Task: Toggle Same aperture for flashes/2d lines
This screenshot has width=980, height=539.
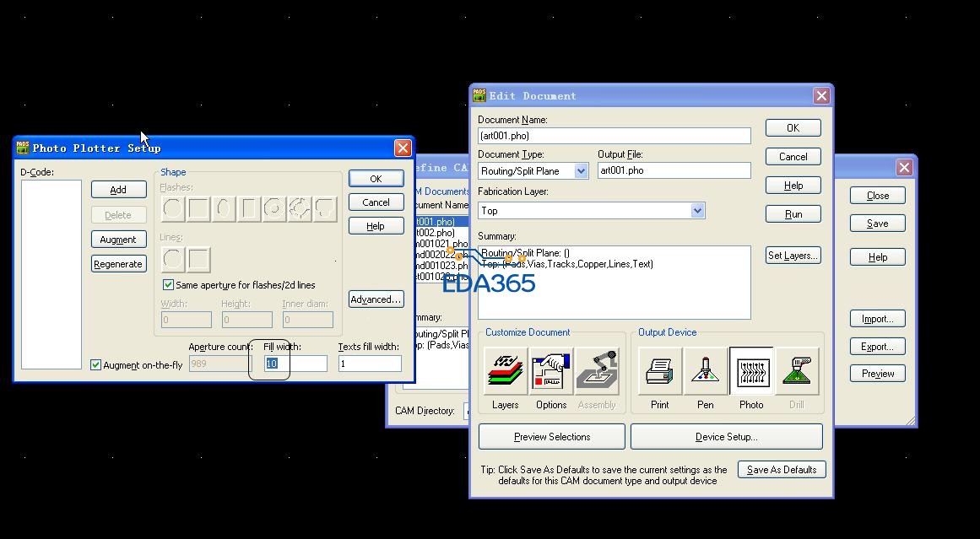Action: point(168,285)
